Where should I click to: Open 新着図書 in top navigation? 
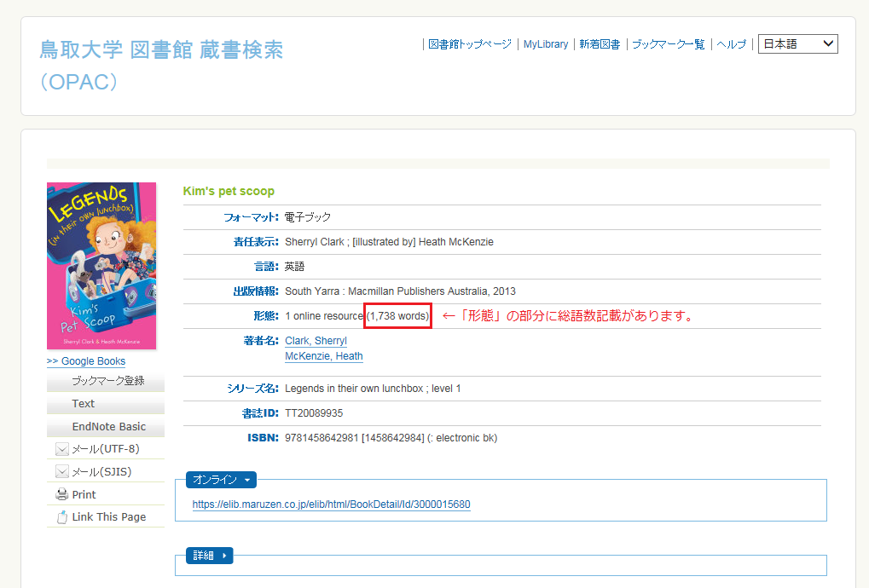600,44
